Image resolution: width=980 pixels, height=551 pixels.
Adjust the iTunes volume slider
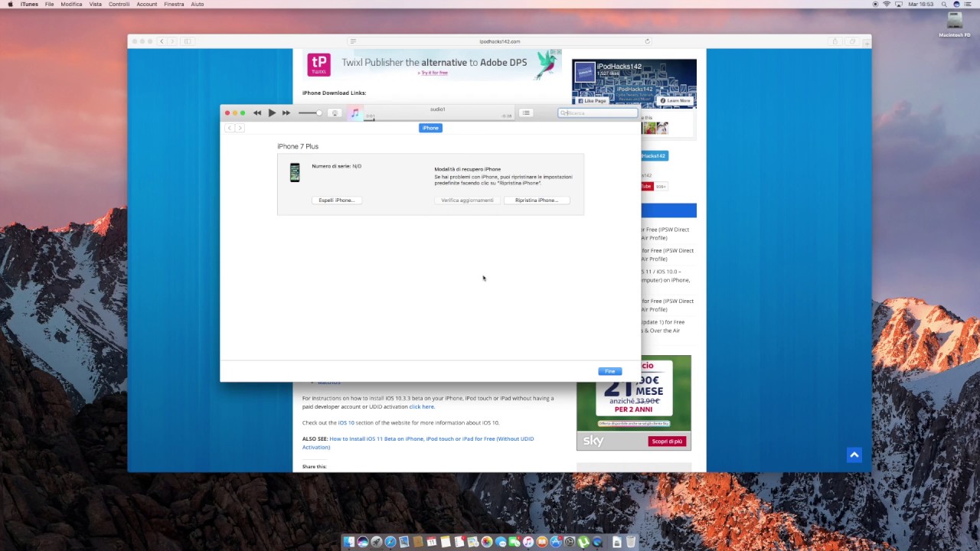[x=310, y=113]
